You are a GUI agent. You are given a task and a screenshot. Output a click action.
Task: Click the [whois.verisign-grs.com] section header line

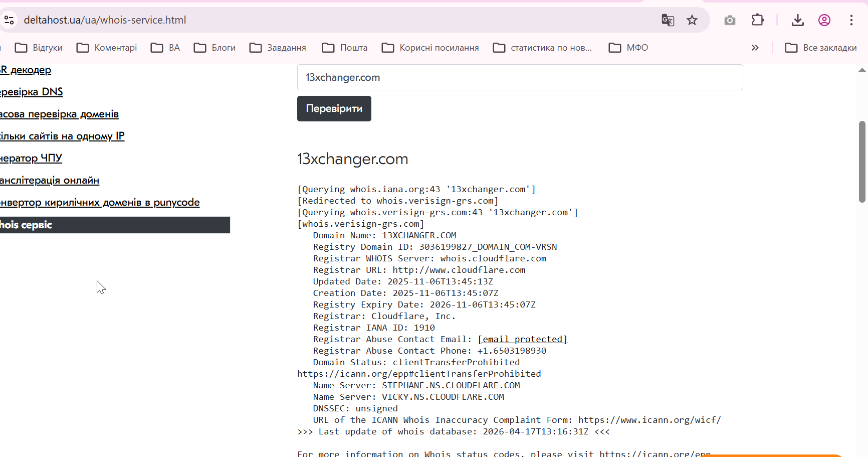[x=361, y=224]
